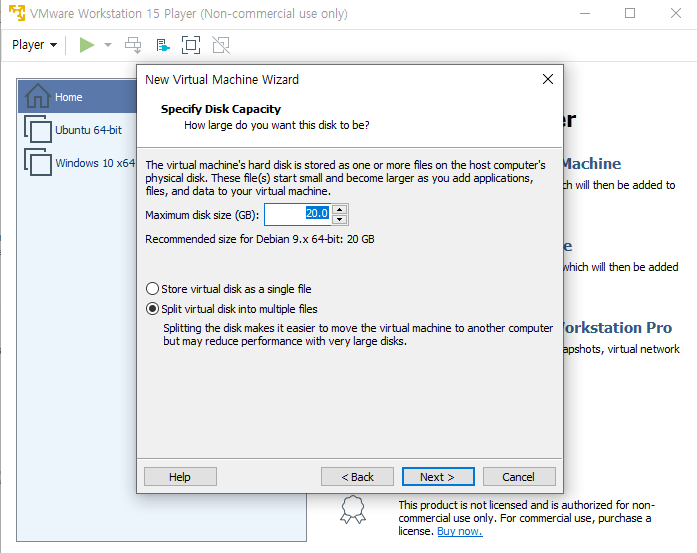Click the VMware Workstation logo icon
Screen dimensions: 697x553
(x=17, y=13)
